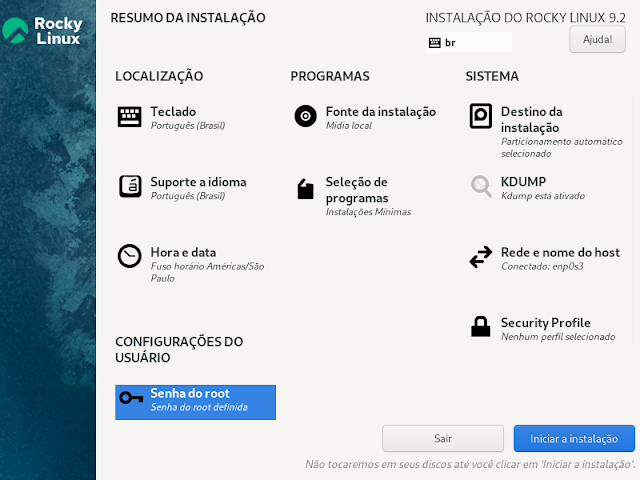Open the Teclado keyboard icon
The image size is (640, 480).
[129, 117]
